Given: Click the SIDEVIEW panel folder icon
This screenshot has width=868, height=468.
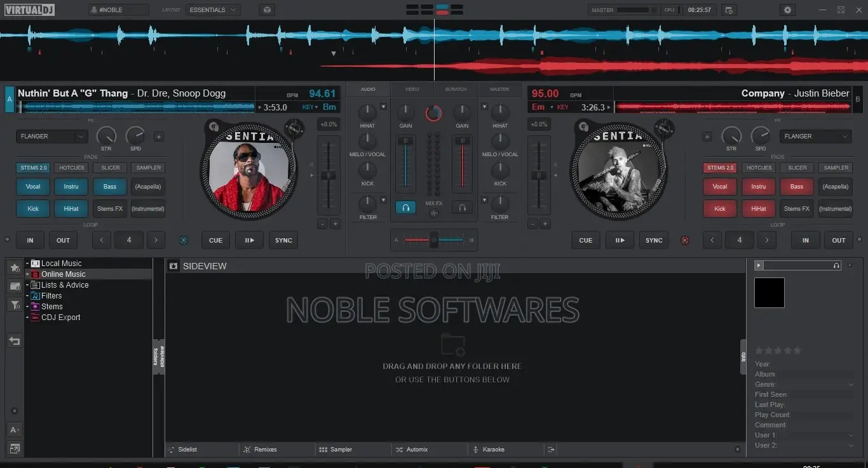Looking at the screenshot, I should [173, 266].
